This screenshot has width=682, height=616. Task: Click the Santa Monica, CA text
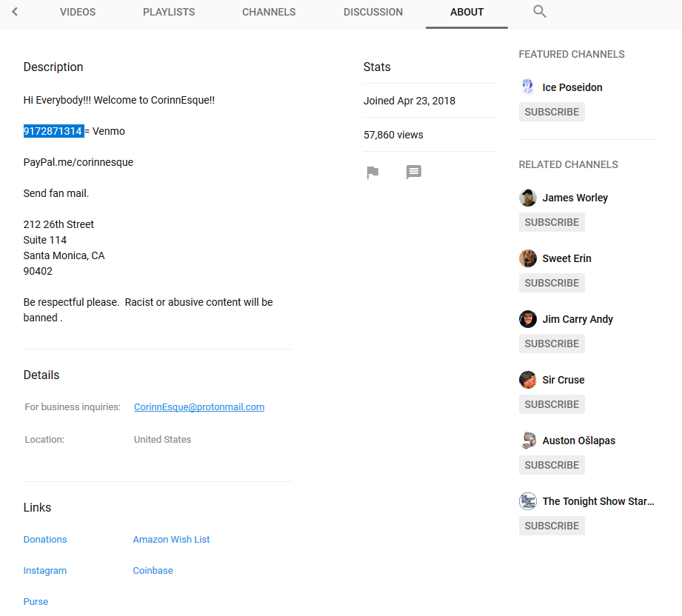pos(64,255)
